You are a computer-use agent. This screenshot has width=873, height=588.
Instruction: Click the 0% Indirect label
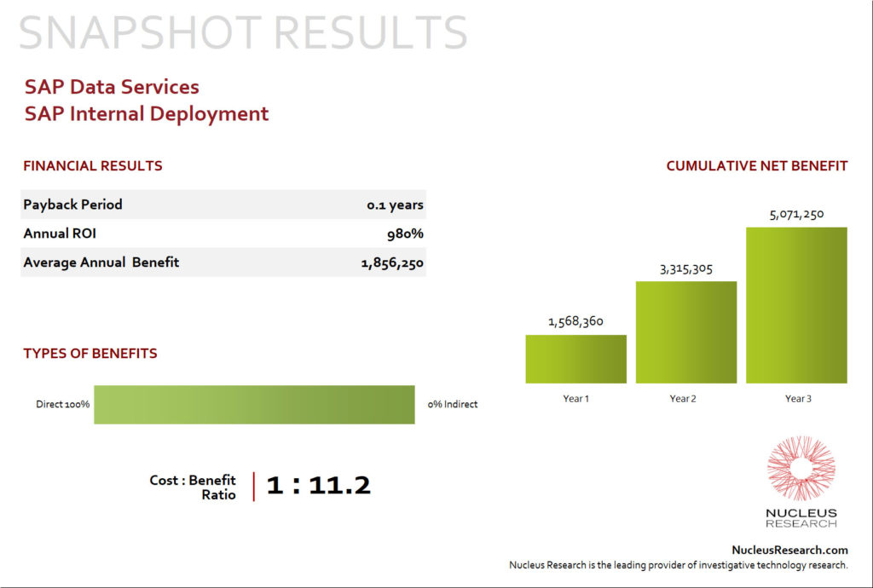(x=452, y=404)
